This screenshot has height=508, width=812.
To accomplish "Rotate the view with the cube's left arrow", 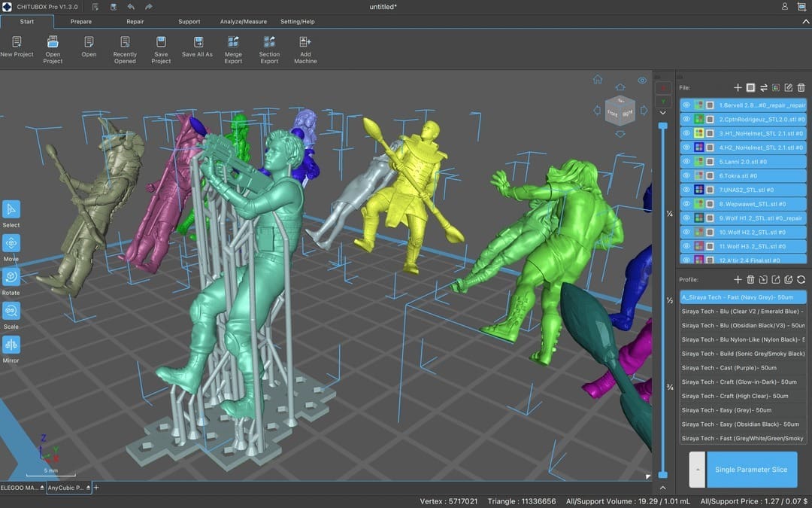I will click(596, 111).
